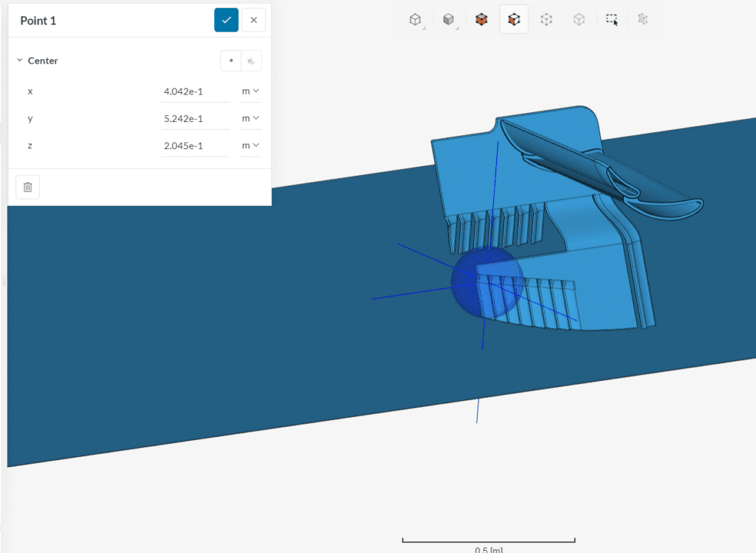Viewport: 756px width, 553px height.
Task: Select the first cube view icon
Action: pyautogui.click(x=416, y=19)
